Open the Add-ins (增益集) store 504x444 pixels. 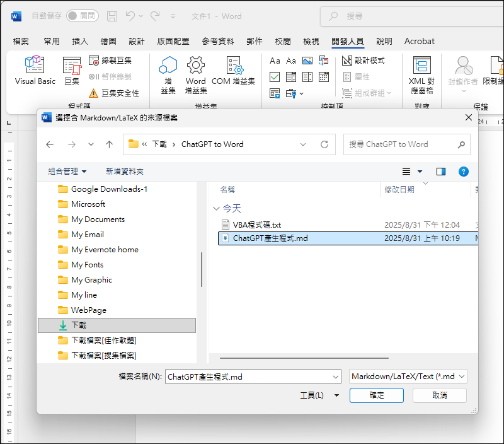(168, 75)
